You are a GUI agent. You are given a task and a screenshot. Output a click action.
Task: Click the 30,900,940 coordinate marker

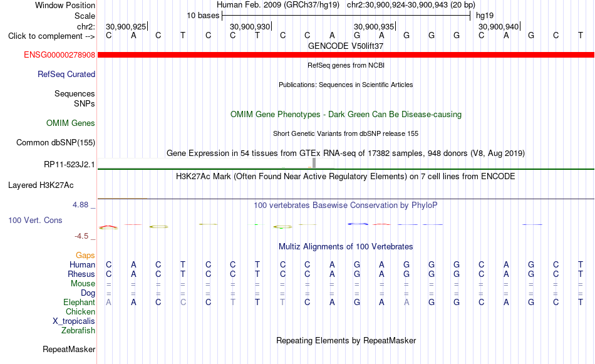point(499,27)
